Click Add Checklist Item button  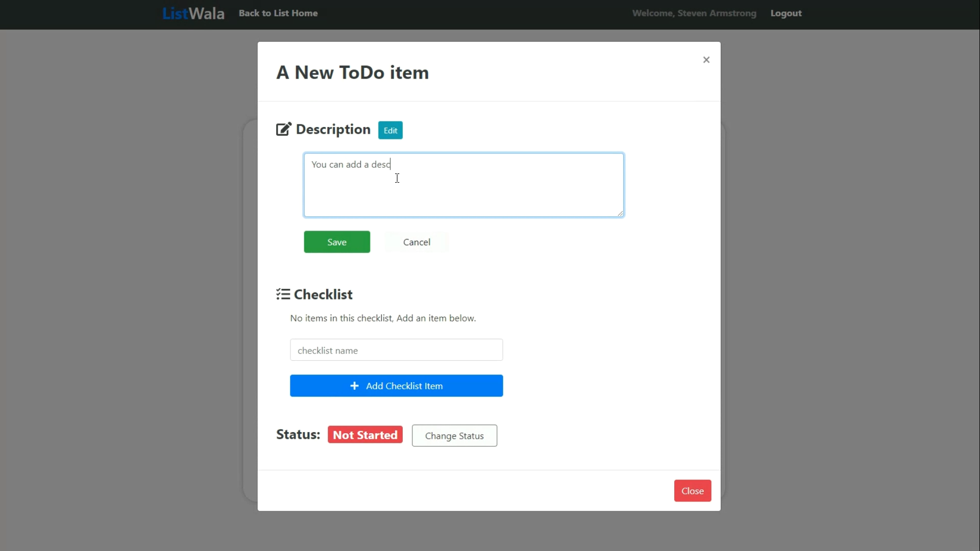click(x=403, y=386)
